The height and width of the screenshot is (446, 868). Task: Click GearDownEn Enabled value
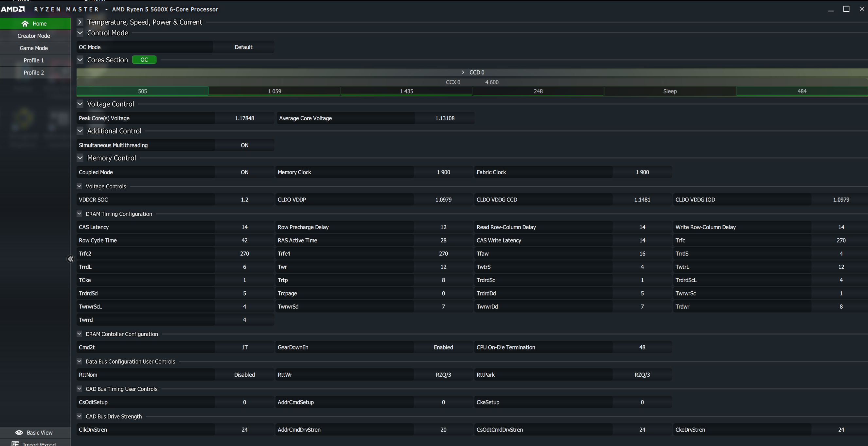click(x=443, y=347)
